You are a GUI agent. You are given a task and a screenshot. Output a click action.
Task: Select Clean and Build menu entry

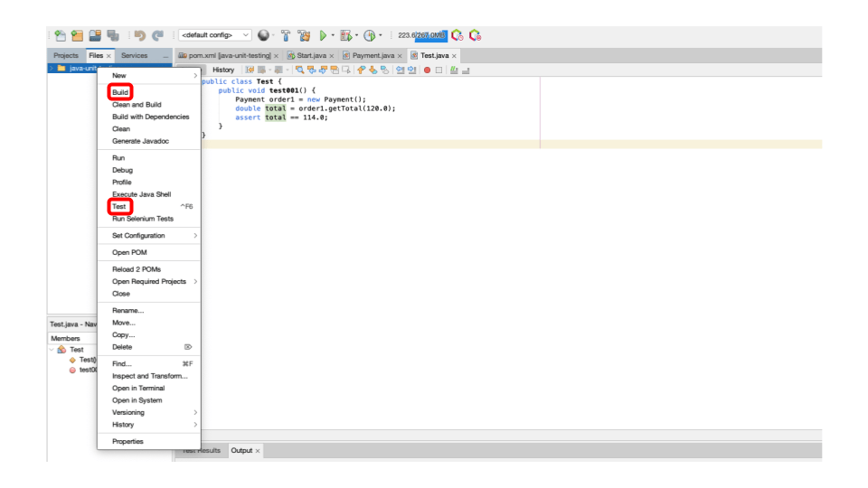[137, 105]
